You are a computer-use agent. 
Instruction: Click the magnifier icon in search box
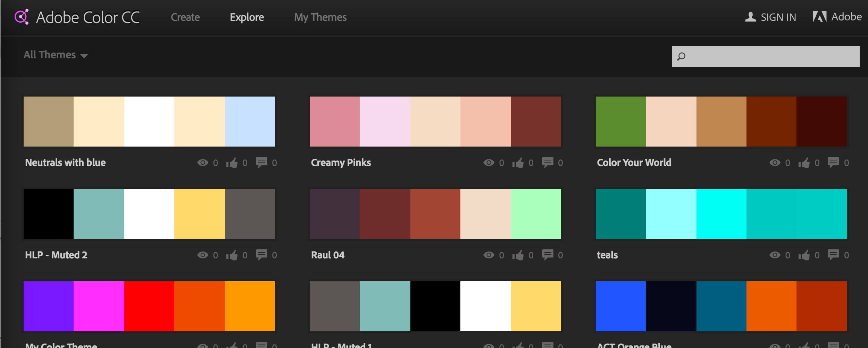coord(681,56)
